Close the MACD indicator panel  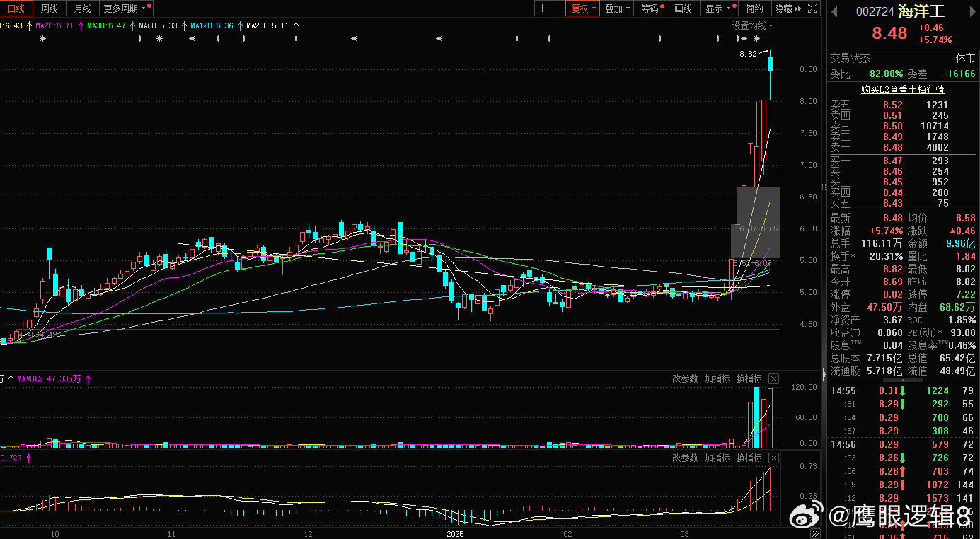tap(773, 458)
